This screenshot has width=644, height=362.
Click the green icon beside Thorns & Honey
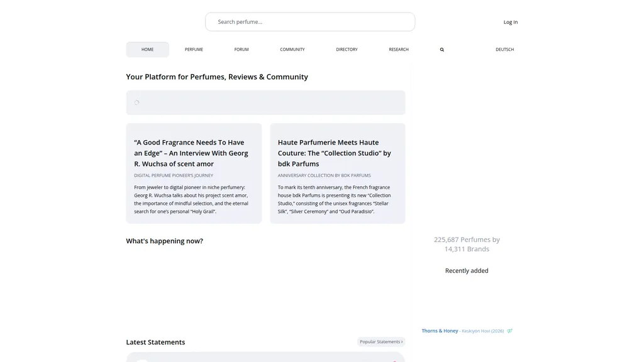click(509, 331)
